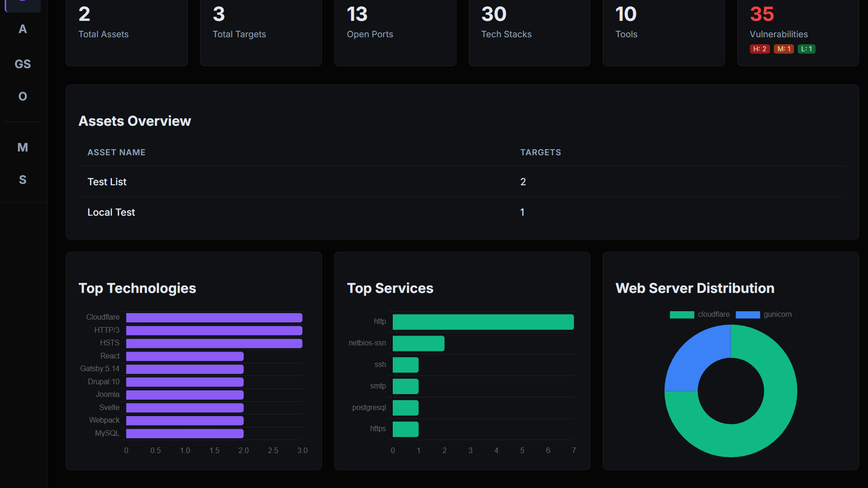Open the 'M' sidebar item
The image size is (868, 488).
[23, 147]
